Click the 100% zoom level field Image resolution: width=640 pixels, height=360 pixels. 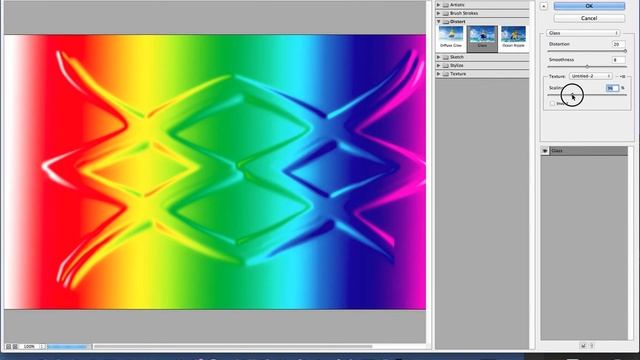pos(29,347)
